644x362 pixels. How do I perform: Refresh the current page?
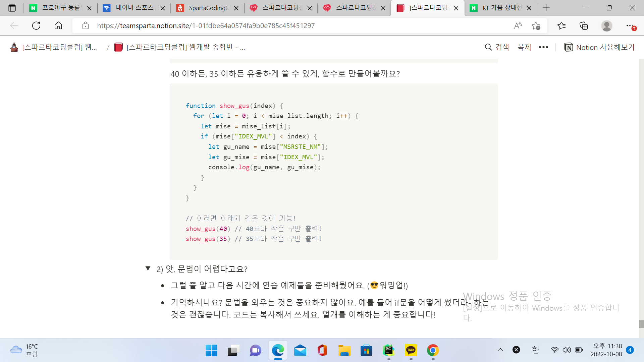(36, 25)
